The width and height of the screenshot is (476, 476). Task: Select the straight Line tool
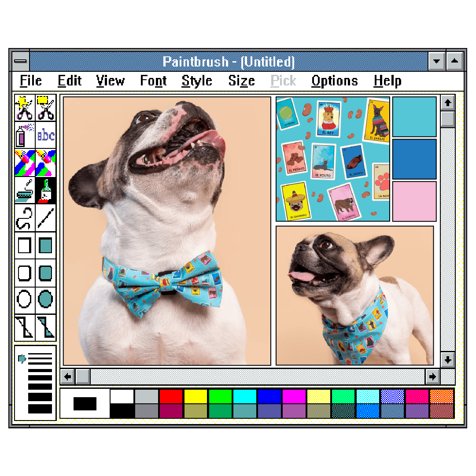(45, 218)
